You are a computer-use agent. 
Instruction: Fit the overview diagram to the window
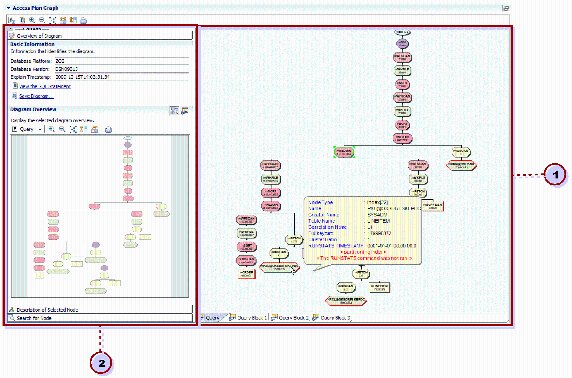73,130
